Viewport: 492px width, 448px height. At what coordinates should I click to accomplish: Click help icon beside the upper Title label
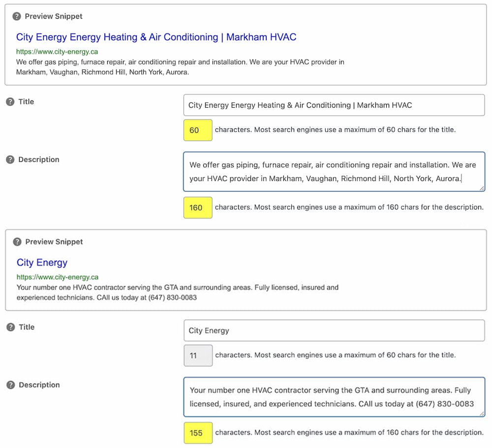click(x=10, y=102)
